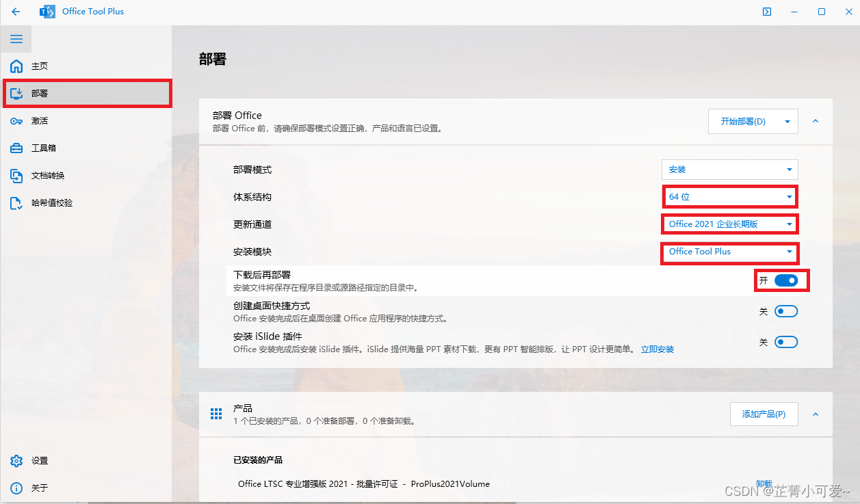Open the 部署模式 dropdown showing 安装
The width and height of the screenshot is (860, 504).
click(730, 170)
